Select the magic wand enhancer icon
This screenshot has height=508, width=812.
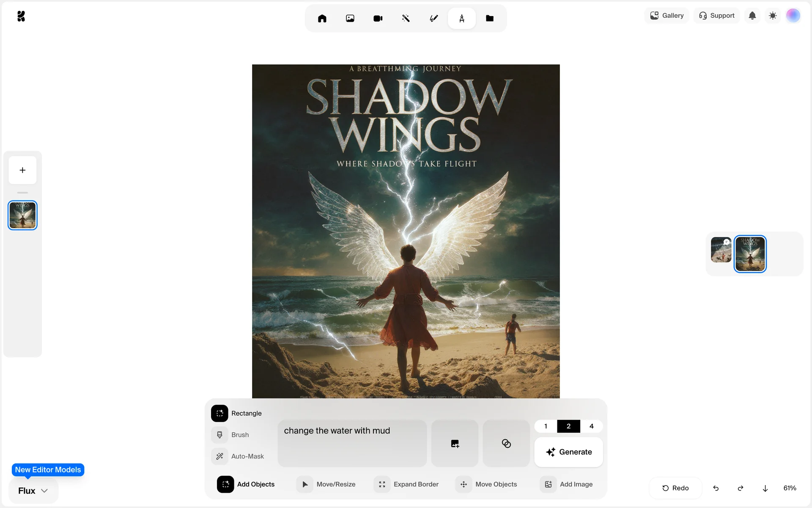click(406, 18)
